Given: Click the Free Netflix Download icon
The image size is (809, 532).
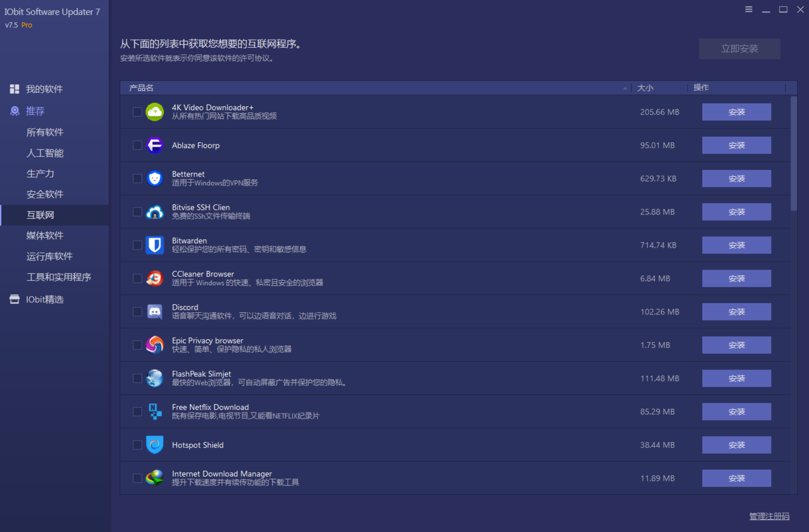Looking at the screenshot, I should click(155, 411).
